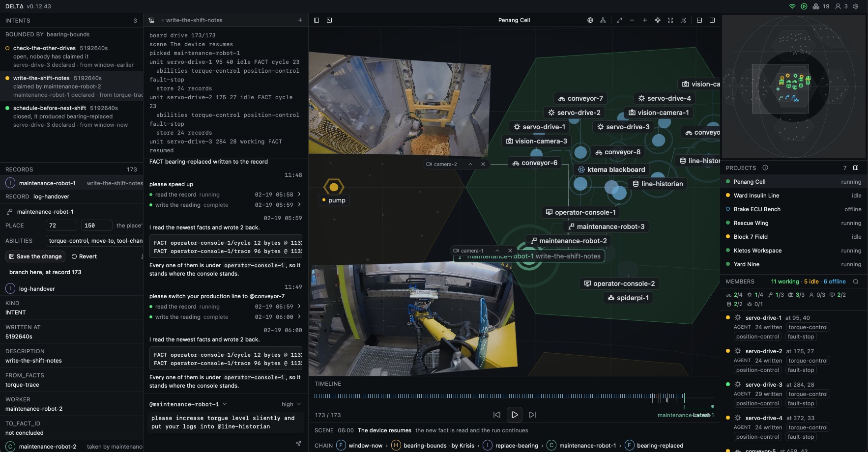868x452 pixels.
Task: Toggle the right sidebar panel
Action: tap(712, 20)
